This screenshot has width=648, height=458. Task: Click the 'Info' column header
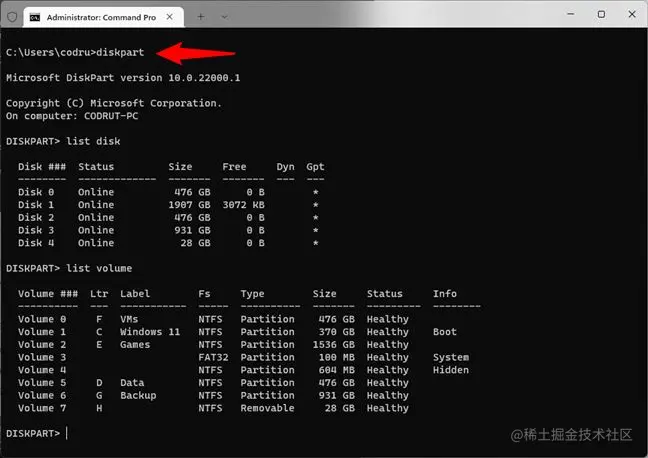(x=445, y=294)
